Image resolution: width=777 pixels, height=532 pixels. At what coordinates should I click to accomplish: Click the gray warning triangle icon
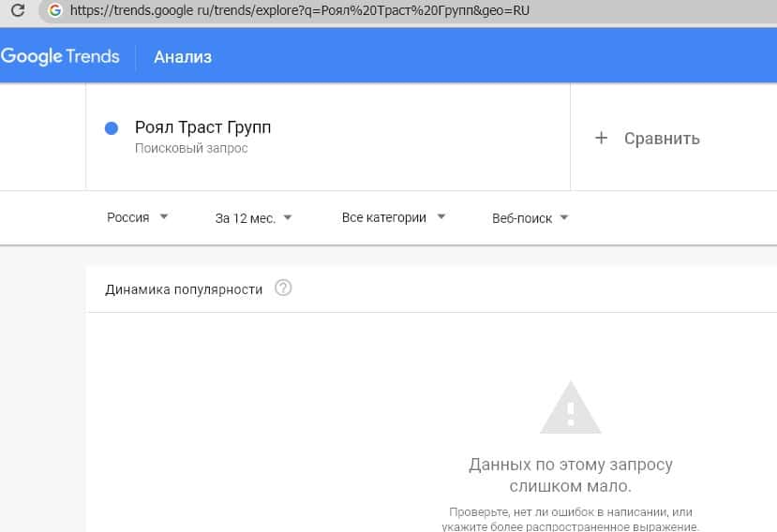[570, 408]
